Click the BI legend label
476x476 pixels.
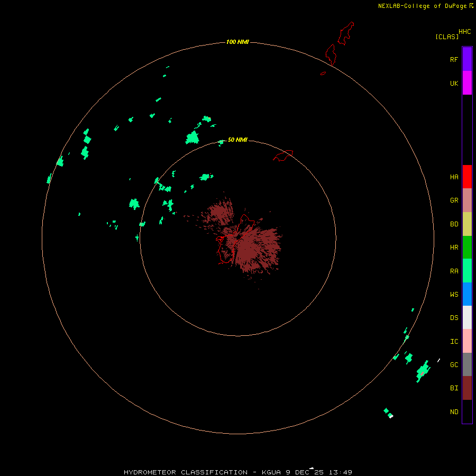454,388
